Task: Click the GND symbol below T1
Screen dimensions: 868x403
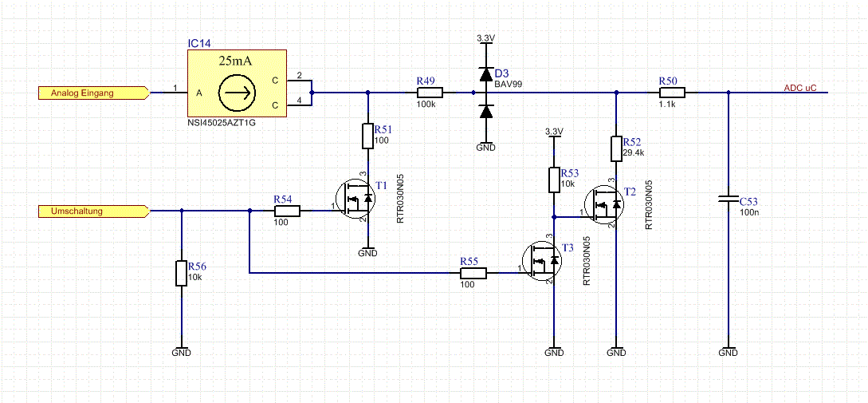Action: pyautogui.click(x=367, y=251)
